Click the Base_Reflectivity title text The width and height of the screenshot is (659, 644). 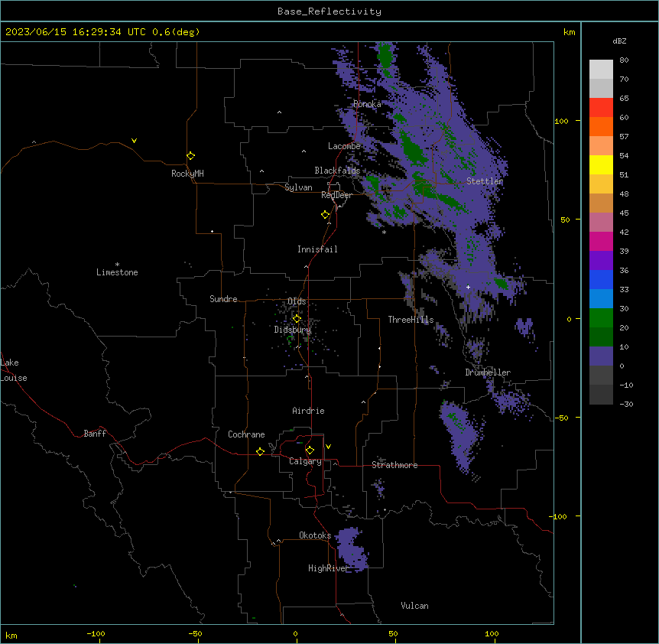click(x=329, y=11)
